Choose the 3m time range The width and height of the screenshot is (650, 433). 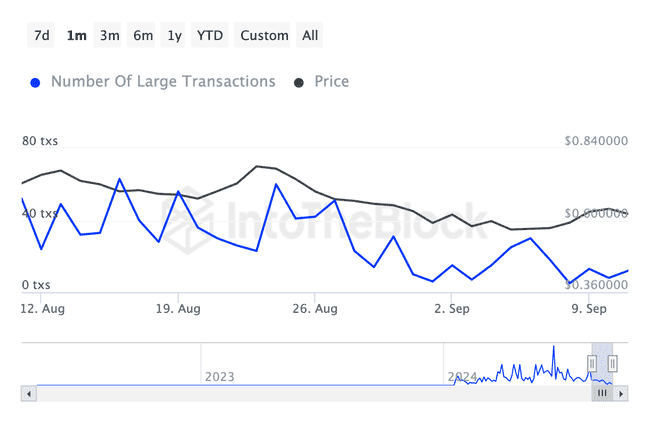pos(110,36)
